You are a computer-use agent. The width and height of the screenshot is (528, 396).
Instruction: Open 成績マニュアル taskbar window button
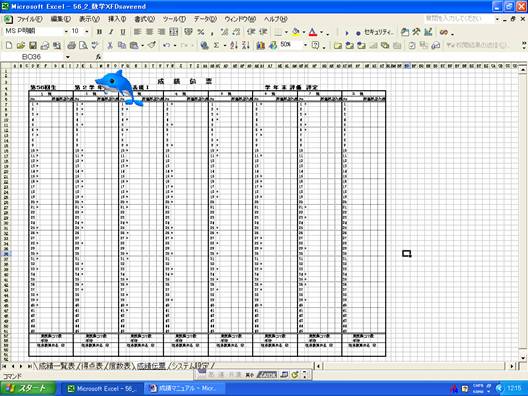click(x=183, y=388)
